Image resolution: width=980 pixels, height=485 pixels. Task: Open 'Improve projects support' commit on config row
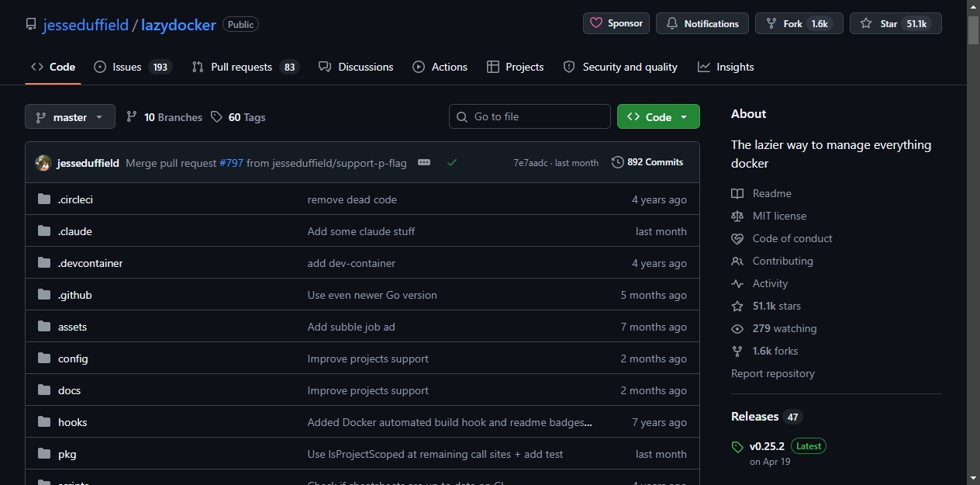[368, 359]
